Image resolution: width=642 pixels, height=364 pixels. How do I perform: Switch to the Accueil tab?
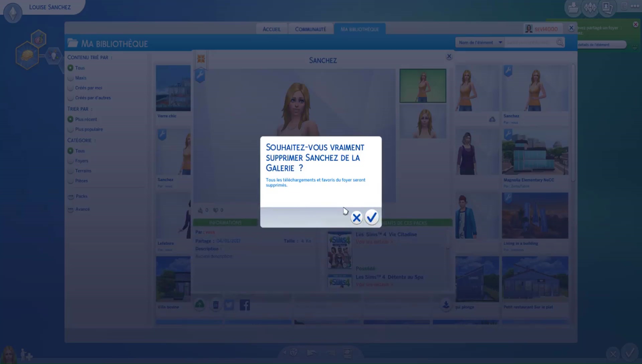click(x=272, y=29)
